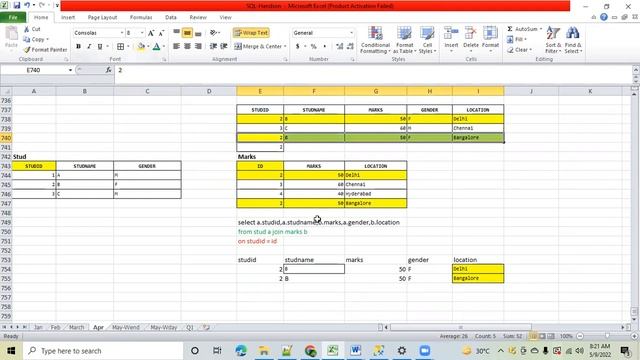Open Sort & Filter menu
This screenshot has width=640, height=360.
click(x=553, y=40)
